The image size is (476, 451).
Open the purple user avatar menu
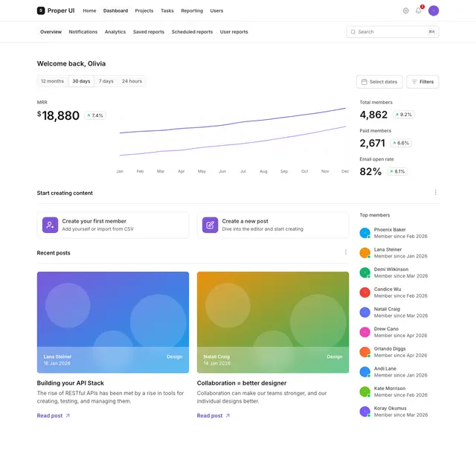click(434, 10)
